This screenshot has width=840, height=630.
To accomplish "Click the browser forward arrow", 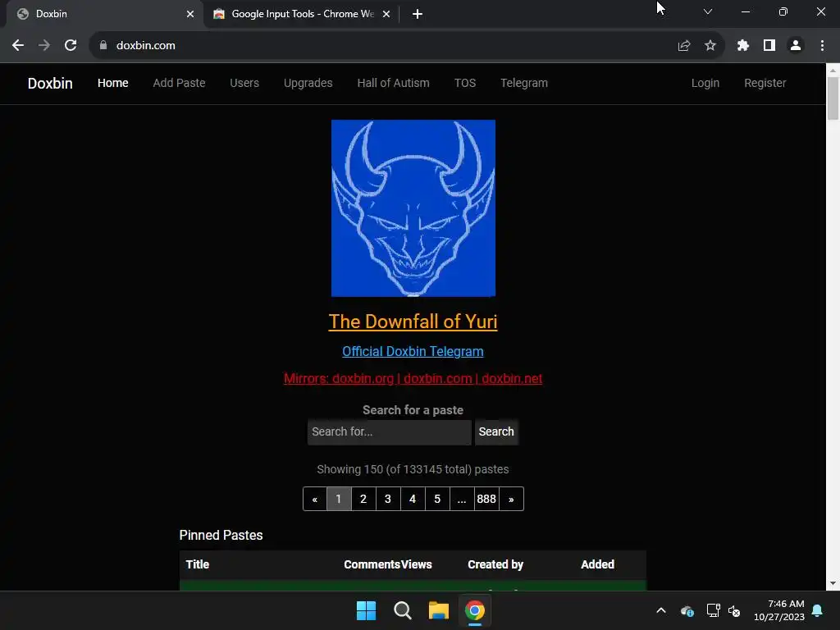I will pyautogui.click(x=44, y=46).
